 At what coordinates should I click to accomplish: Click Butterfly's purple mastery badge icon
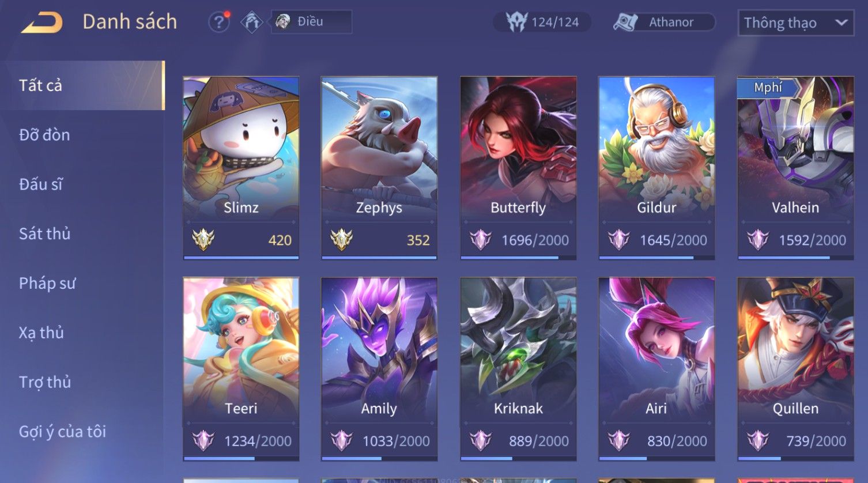[x=480, y=239]
